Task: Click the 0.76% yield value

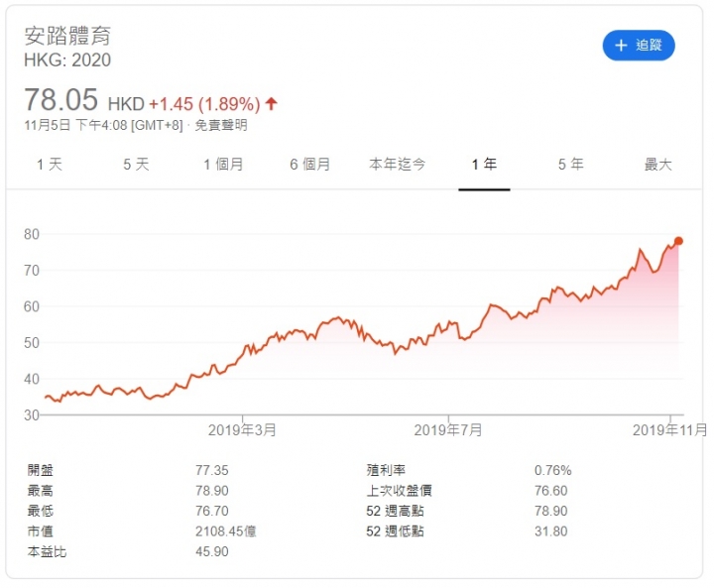Action: (x=552, y=470)
